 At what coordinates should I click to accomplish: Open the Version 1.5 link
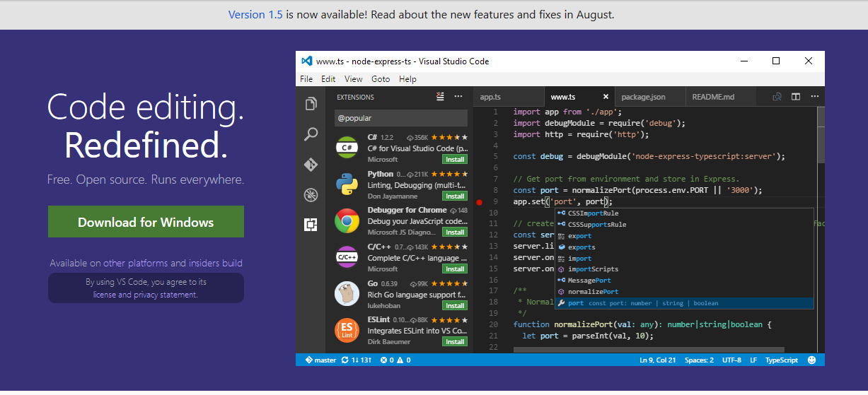(256, 14)
